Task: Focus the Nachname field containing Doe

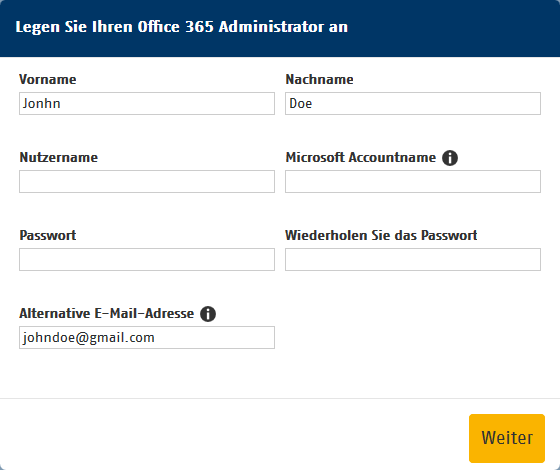Action: tap(413, 104)
